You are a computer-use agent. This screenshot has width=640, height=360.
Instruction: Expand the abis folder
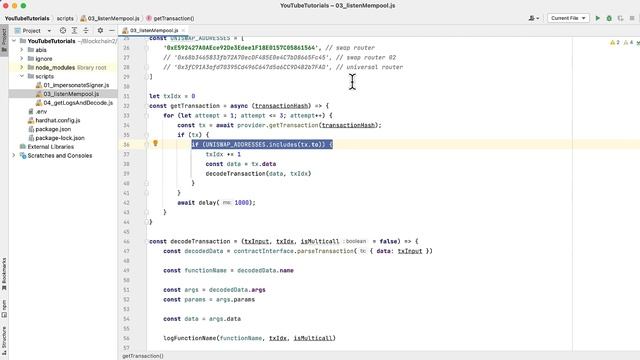click(x=22, y=50)
